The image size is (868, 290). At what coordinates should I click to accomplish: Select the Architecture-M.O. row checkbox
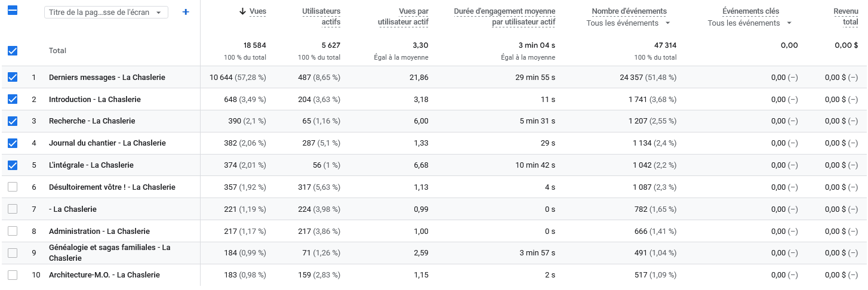(x=13, y=275)
